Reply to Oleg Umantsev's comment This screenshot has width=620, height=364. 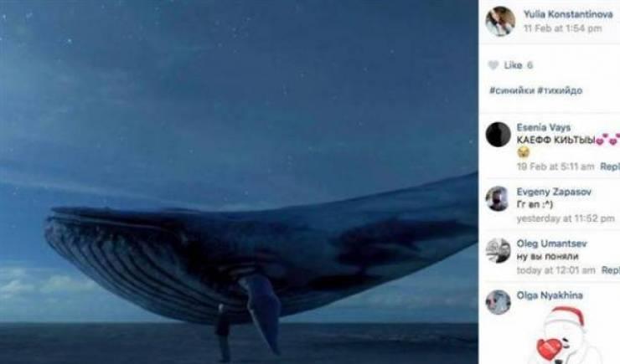(x=611, y=270)
